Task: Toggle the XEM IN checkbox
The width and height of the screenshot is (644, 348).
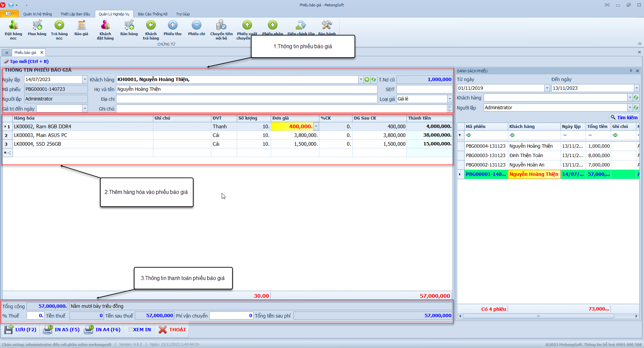Action: click(131, 330)
